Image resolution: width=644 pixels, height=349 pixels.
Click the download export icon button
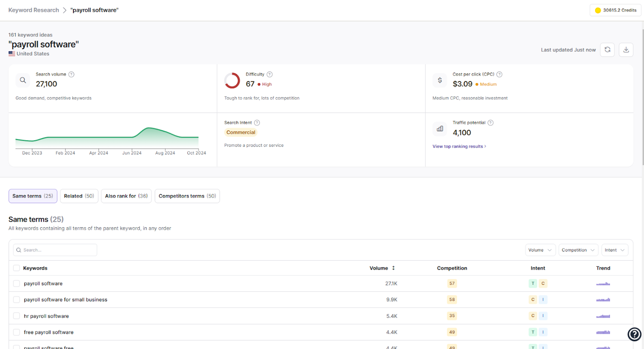[626, 50]
